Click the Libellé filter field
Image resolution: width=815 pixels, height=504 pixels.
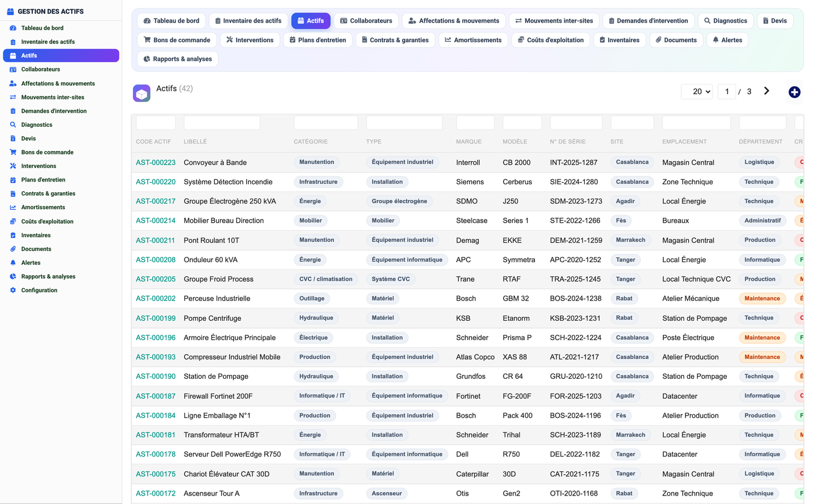(x=222, y=122)
